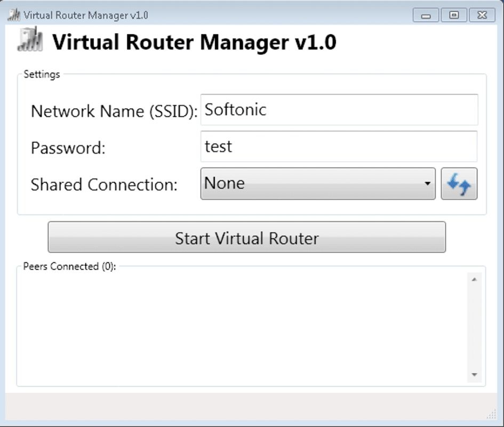Maximize the Virtual Router Manager window

[x=454, y=15]
